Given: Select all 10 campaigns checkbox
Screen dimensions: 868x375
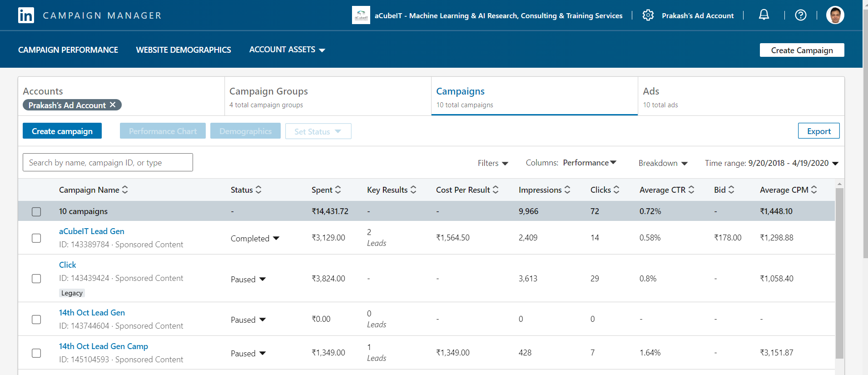Looking at the screenshot, I should (36, 212).
